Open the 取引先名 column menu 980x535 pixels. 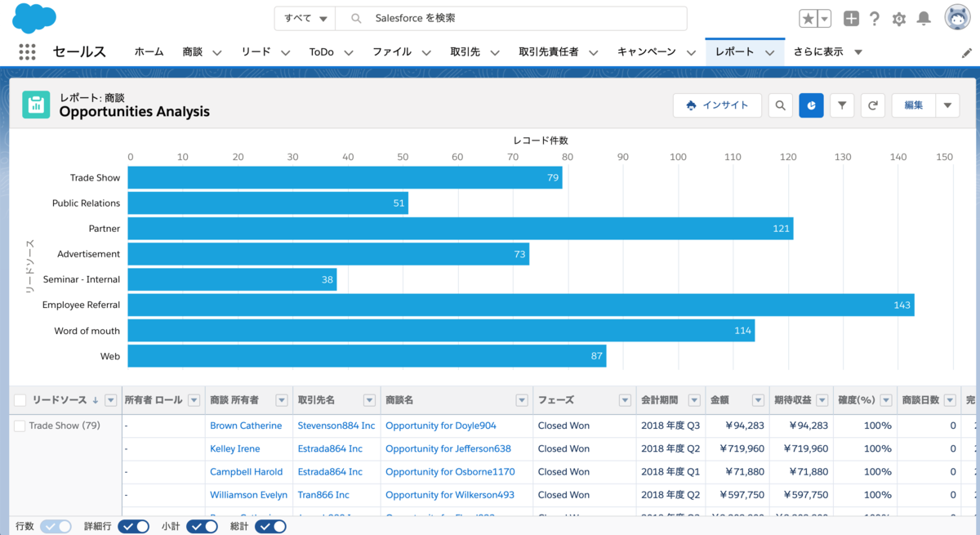click(x=369, y=400)
